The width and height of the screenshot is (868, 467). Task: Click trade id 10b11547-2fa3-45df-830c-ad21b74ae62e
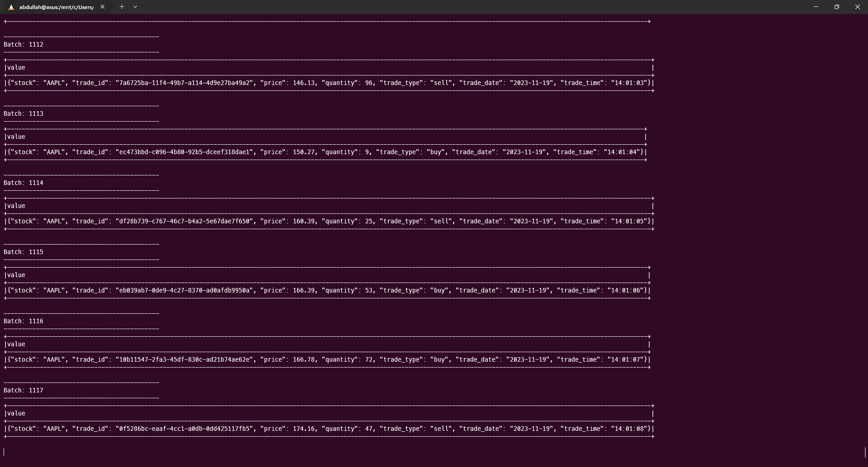point(184,359)
